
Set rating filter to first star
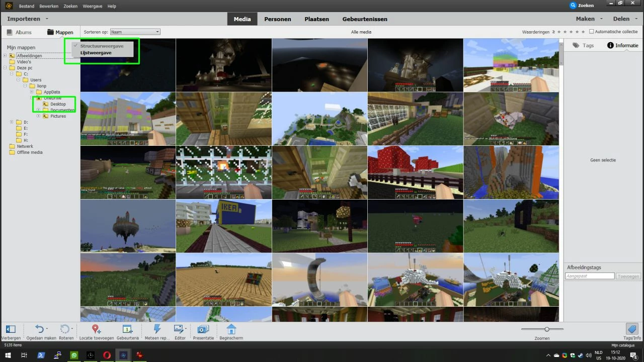[x=560, y=32]
